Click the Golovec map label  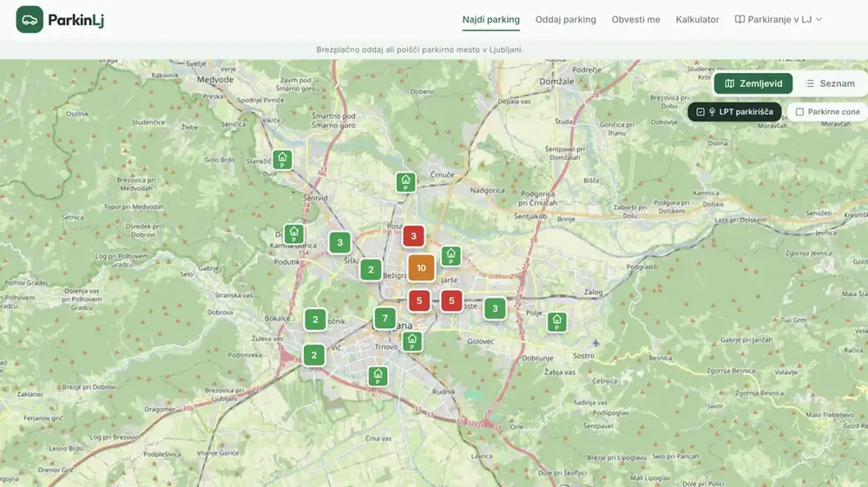coord(481,341)
